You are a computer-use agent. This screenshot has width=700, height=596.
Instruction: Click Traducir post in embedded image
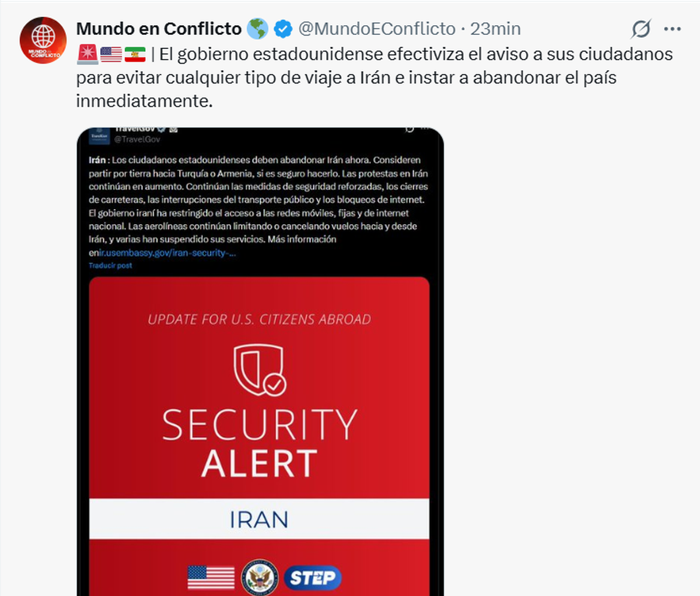click(x=110, y=266)
